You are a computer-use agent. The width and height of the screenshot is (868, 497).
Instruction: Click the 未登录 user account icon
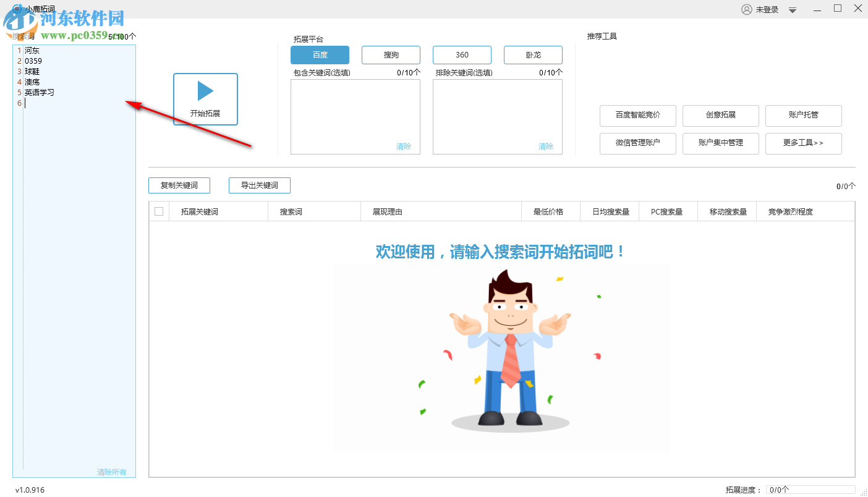click(747, 9)
